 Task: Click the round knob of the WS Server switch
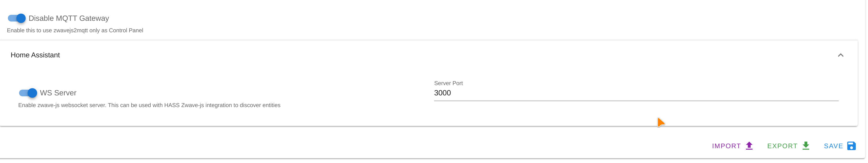tap(32, 93)
